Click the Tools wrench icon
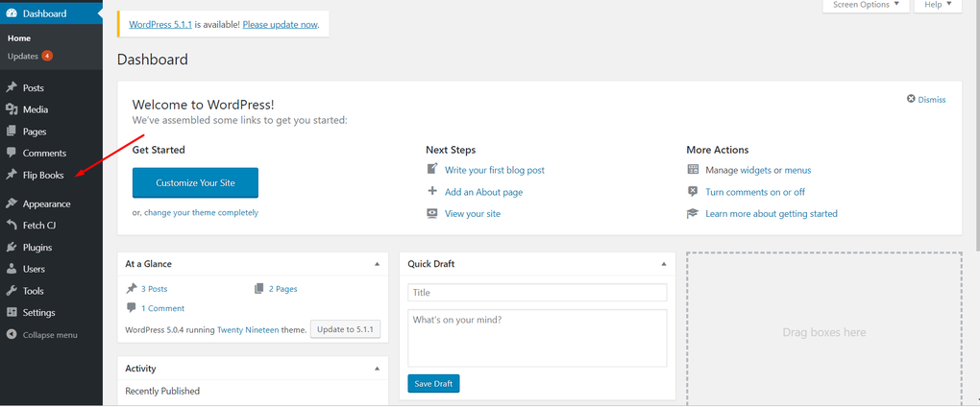Viewport: 980px width, 407px height. click(12, 291)
